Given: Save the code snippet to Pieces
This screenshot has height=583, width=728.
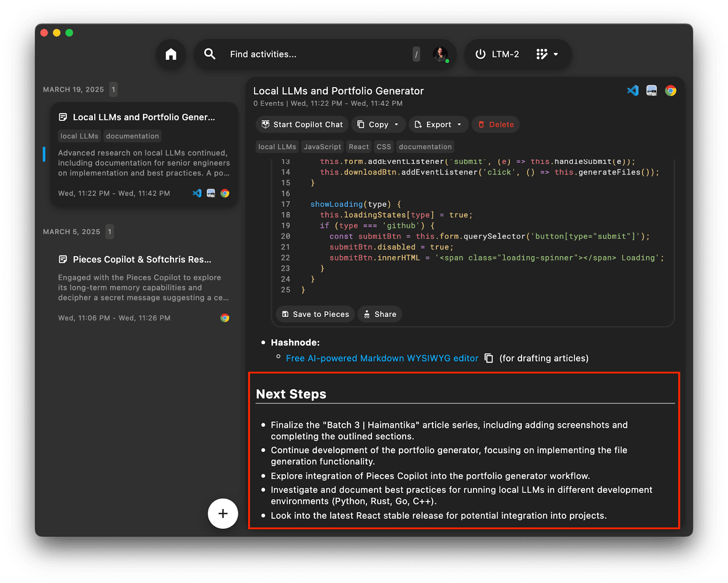Looking at the screenshot, I should 315,314.
